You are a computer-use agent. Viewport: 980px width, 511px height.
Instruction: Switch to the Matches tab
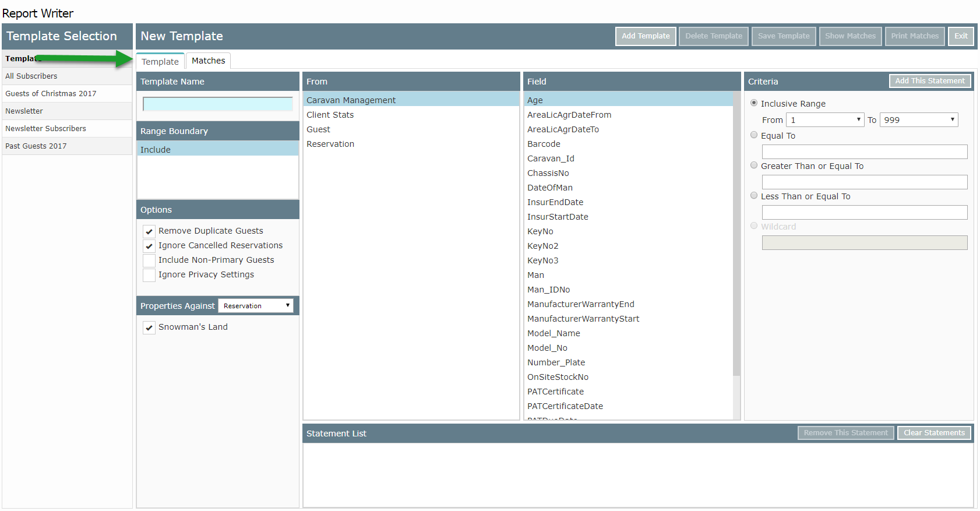208,61
